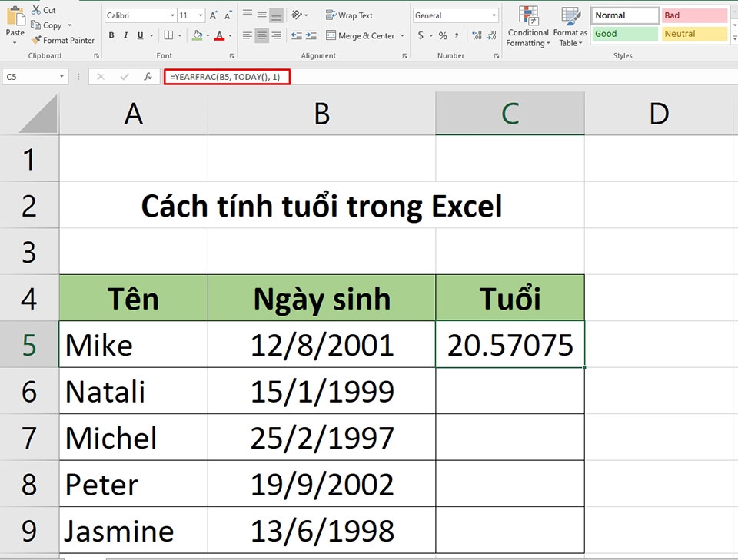Select the Format Painter tool
Image resolution: width=738 pixels, height=560 pixels.
tap(63, 40)
